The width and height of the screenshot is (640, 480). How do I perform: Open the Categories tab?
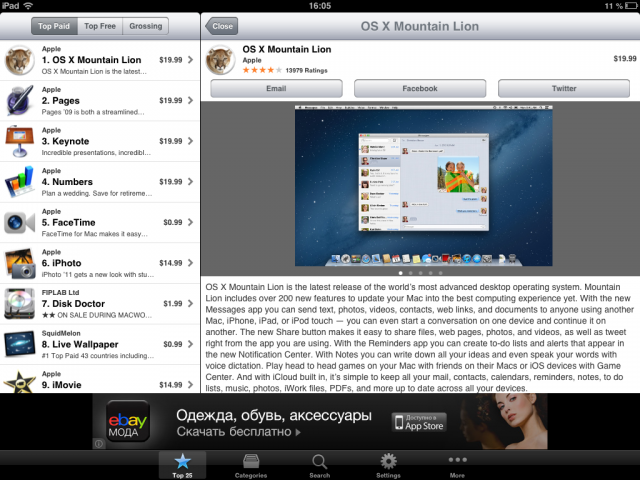click(251, 465)
